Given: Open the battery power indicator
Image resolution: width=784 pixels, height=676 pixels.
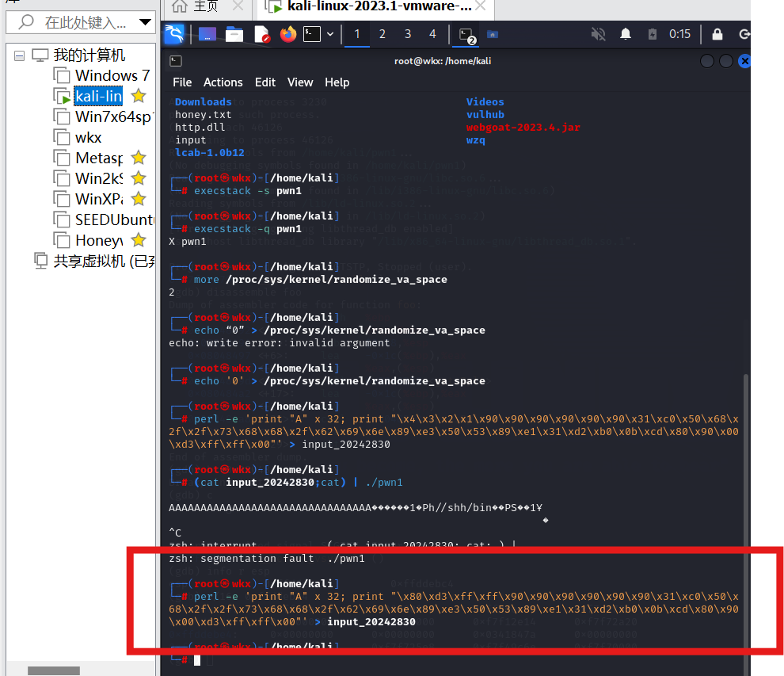Looking at the screenshot, I should point(652,34).
